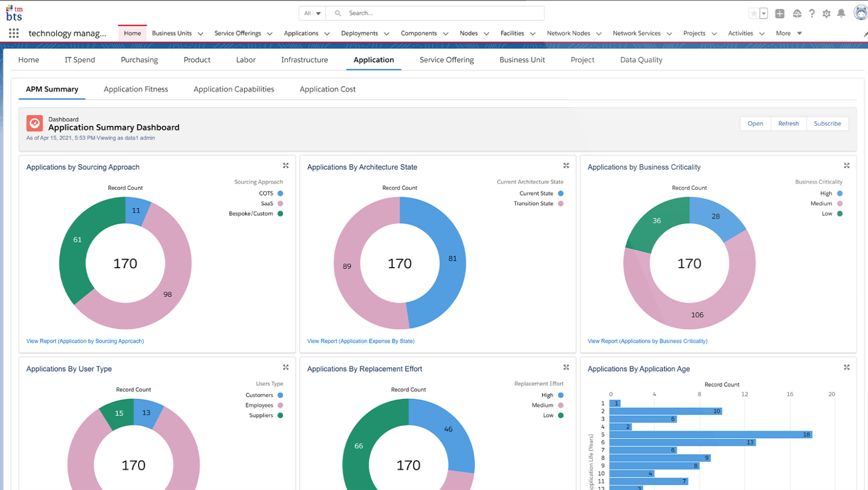Open the App Launcher grid icon
The image size is (868, 490).
click(14, 33)
